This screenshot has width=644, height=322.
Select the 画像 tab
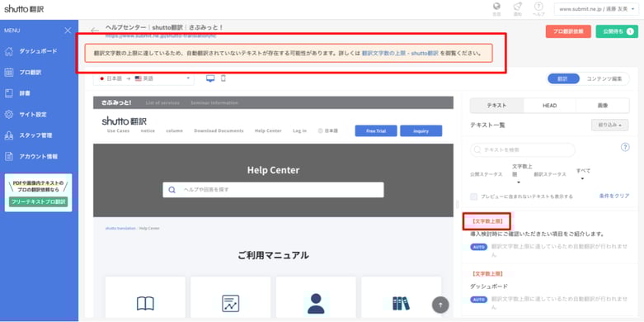603,106
